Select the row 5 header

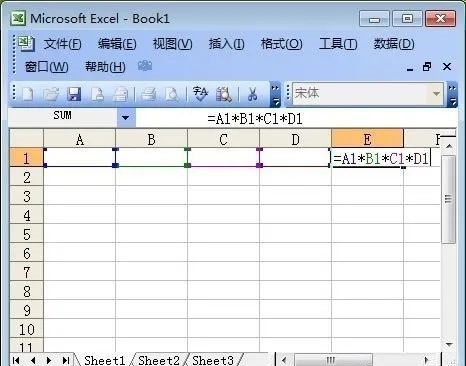point(27,234)
